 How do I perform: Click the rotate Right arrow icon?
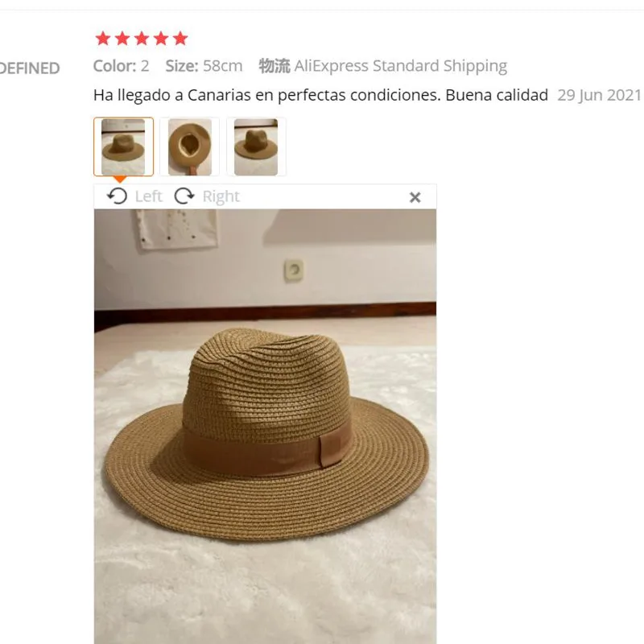[x=184, y=196]
